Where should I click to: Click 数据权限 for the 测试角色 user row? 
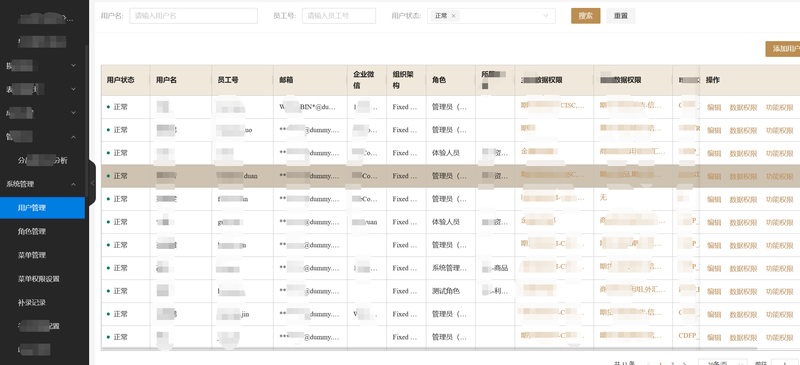point(743,291)
